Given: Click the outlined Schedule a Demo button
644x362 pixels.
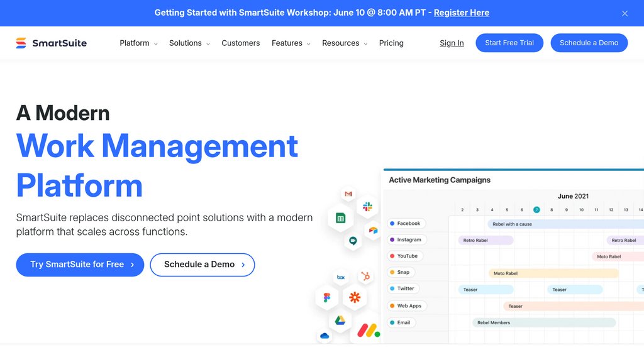Looking at the screenshot, I should (203, 265).
